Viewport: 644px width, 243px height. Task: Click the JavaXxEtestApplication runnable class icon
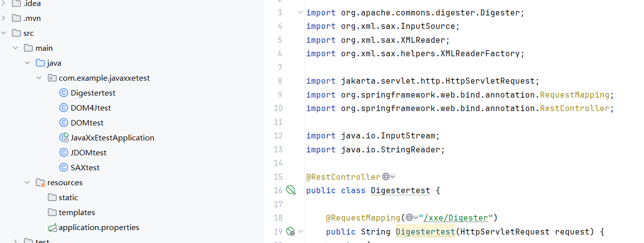(63, 137)
